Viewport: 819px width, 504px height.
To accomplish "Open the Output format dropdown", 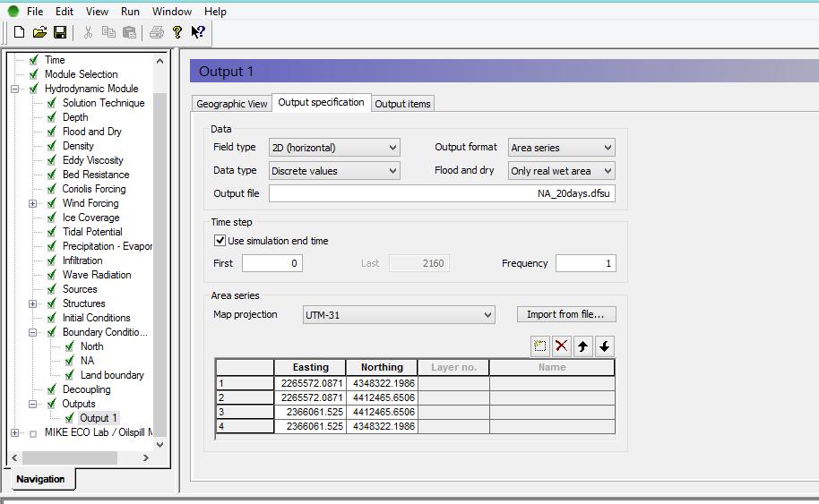I will 562,148.
